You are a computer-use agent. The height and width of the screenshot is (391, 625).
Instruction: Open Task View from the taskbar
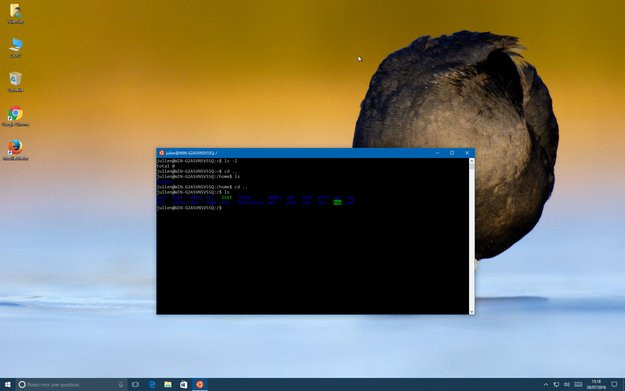[136, 385]
